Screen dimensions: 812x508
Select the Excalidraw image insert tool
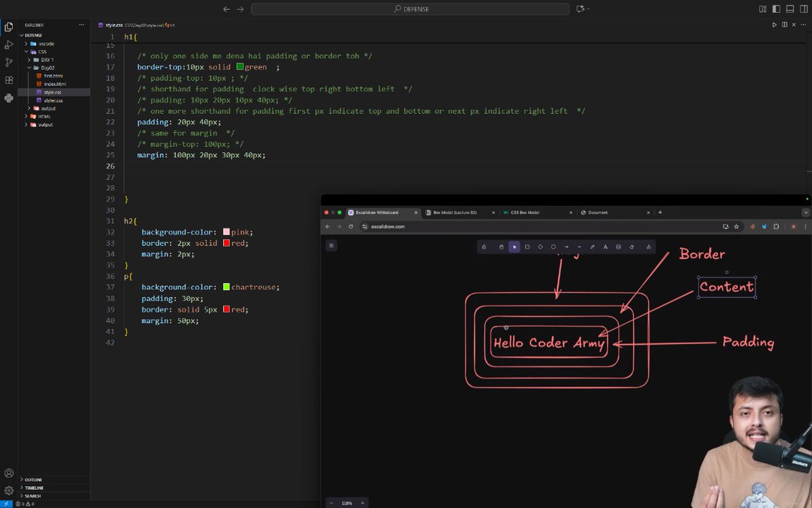click(618, 247)
